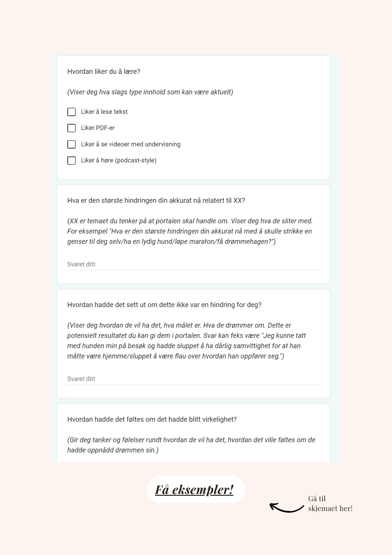This screenshot has height=555, width=392.
Task: Click the "Liker å se videoer med undervisning" label
Action: pyautogui.click(x=131, y=144)
